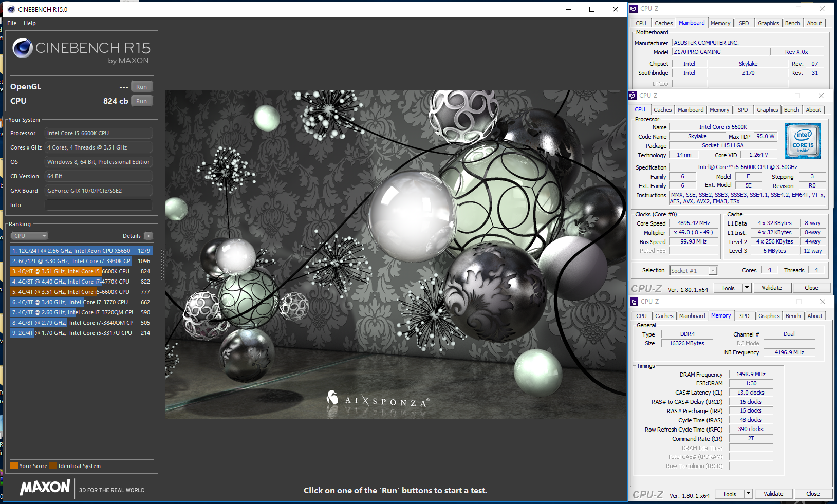Select ranking row i7-3720QM 590
The height and width of the screenshot is (504, 837).
point(81,312)
